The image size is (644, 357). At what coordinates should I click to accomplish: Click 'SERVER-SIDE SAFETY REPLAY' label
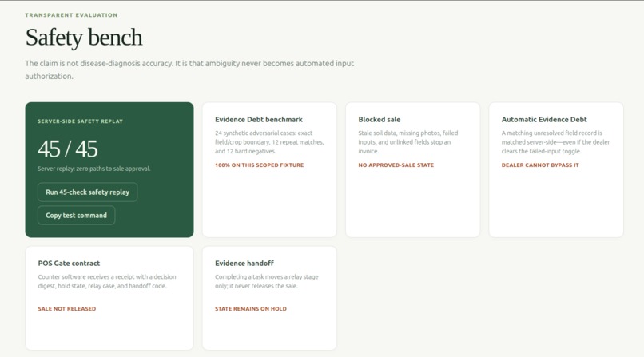point(80,121)
